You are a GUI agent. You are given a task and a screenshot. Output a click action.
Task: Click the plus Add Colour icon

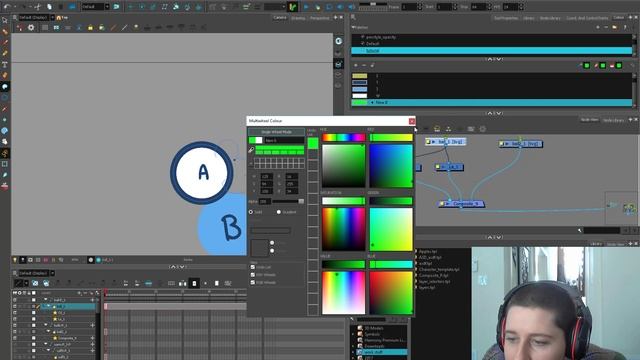click(356, 65)
